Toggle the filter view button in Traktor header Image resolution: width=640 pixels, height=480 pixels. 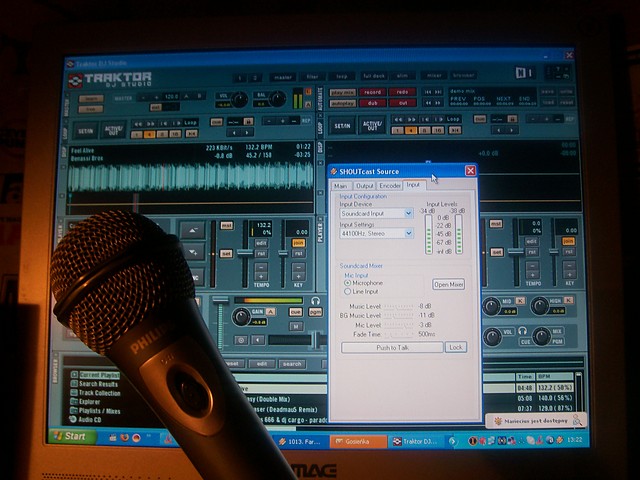point(312,77)
